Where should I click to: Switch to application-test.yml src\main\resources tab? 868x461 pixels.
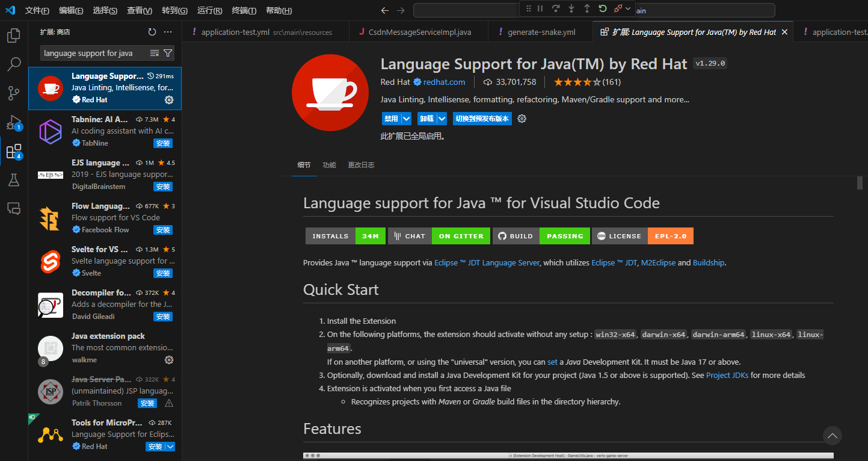coord(265,32)
